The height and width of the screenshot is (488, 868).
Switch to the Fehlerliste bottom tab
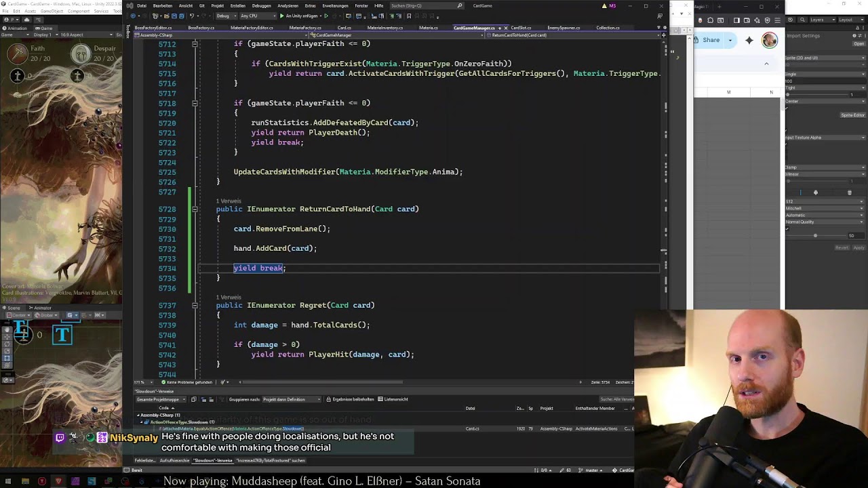144,460
